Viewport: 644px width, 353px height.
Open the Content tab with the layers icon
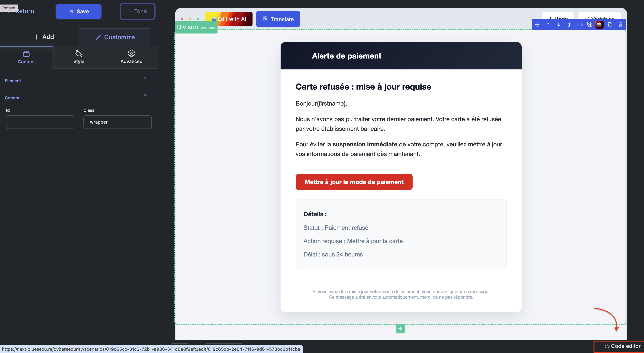[26, 57]
